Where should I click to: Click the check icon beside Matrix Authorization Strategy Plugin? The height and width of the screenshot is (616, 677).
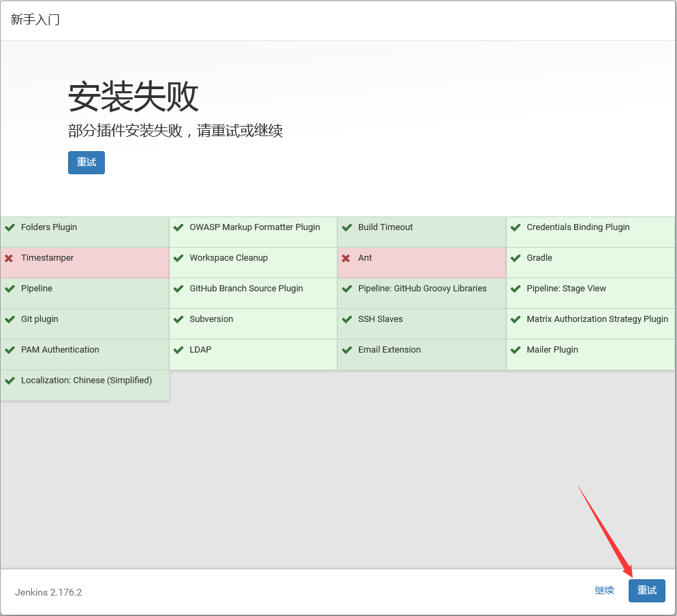(516, 319)
